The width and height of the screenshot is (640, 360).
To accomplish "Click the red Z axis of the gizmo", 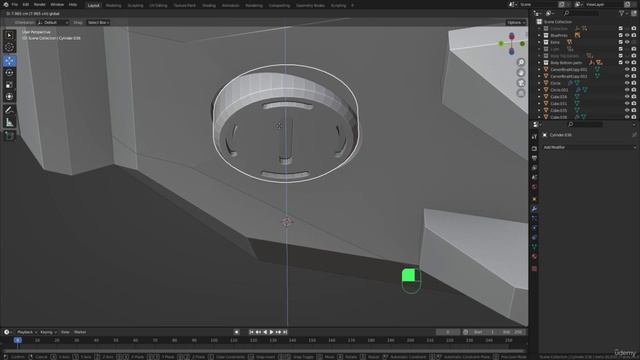I will 511,37.
